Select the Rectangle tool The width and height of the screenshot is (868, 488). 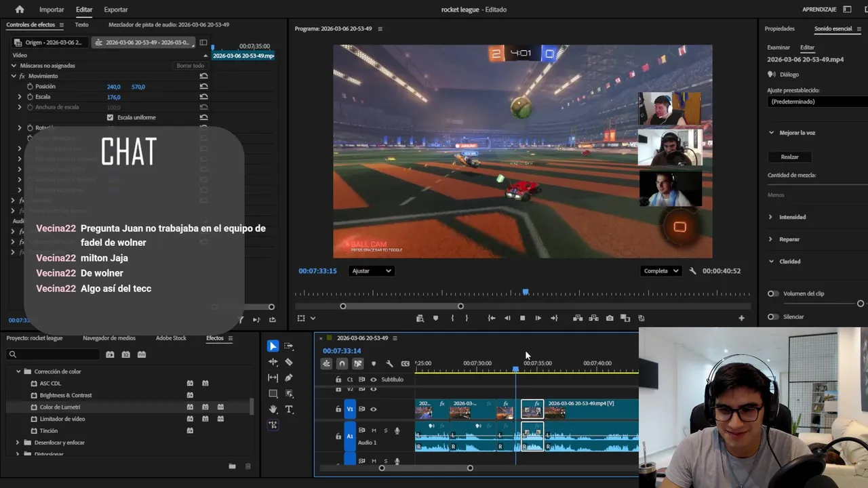[x=273, y=394]
